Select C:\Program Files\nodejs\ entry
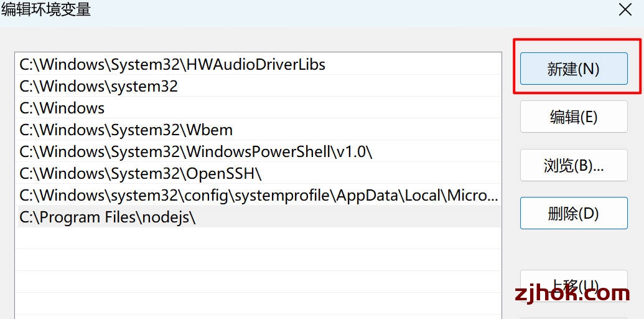This screenshot has width=644, height=319. pos(259,217)
